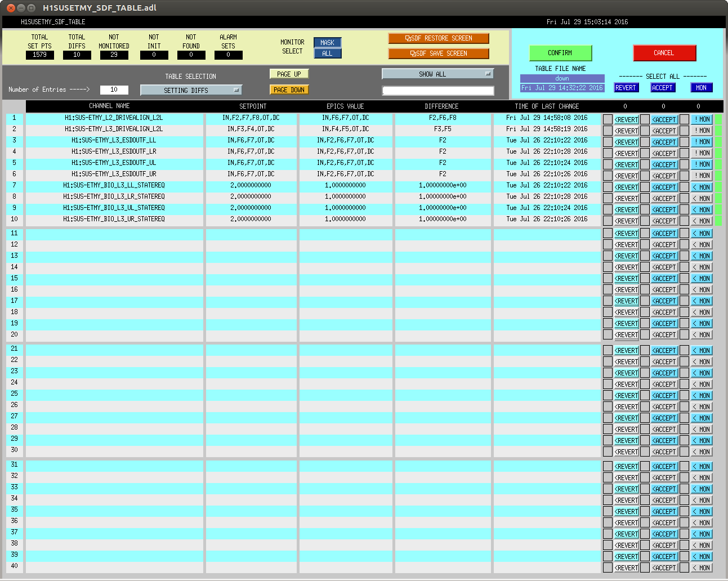Toggle MON for H1:SUS-ETMY_BIO_L3_UL_STATEREQ row
Image resolution: width=728 pixels, height=581 pixels.
[x=702, y=209]
